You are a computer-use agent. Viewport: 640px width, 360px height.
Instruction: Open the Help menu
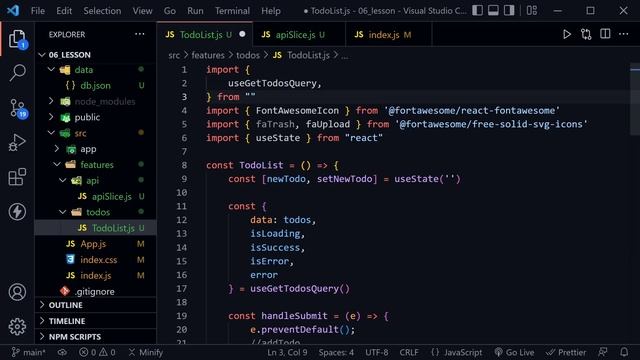[271, 11]
